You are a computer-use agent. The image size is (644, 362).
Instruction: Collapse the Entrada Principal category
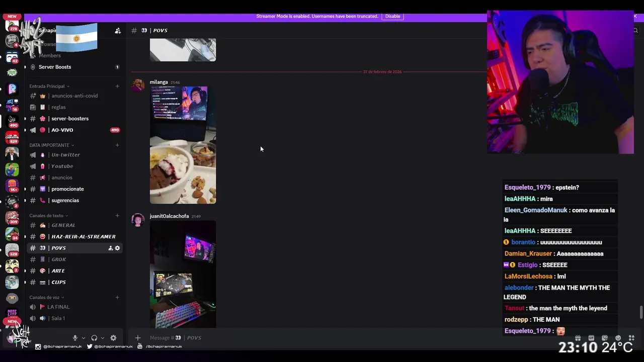pyautogui.click(x=49, y=86)
